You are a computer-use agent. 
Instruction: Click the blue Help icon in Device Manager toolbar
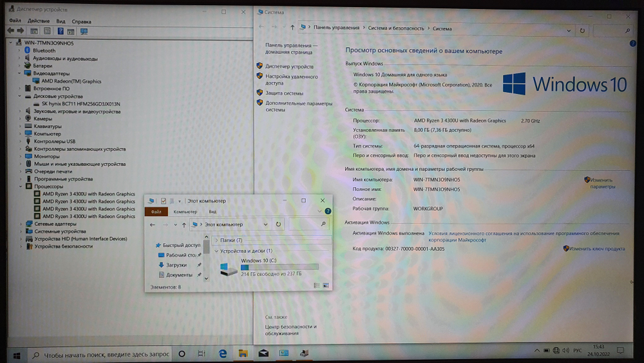(61, 31)
